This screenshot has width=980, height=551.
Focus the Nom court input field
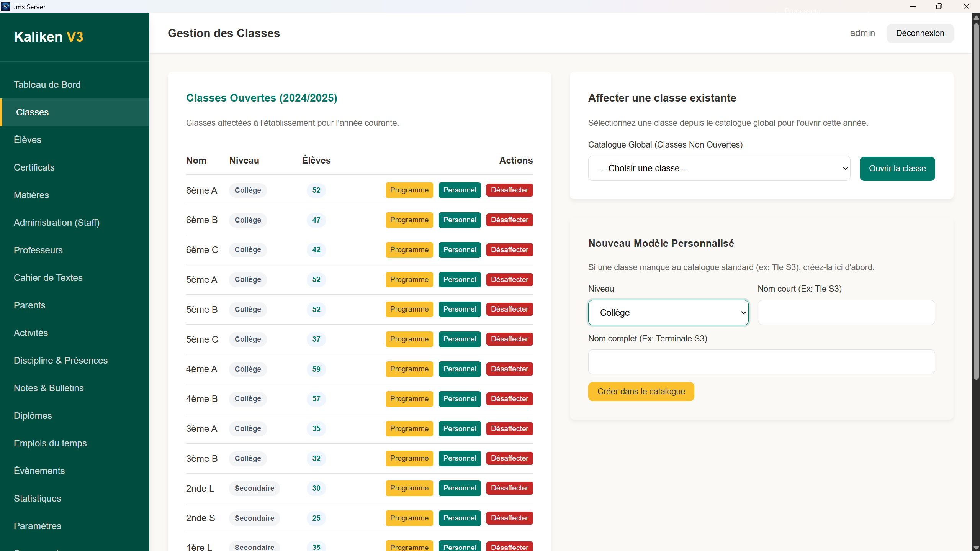pyautogui.click(x=845, y=312)
